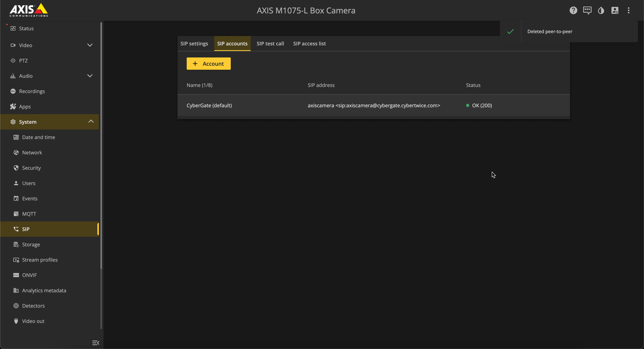The image size is (644, 349).
Task: Click the sidebar vertical scrollbar
Action: click(x=101, y=146)
